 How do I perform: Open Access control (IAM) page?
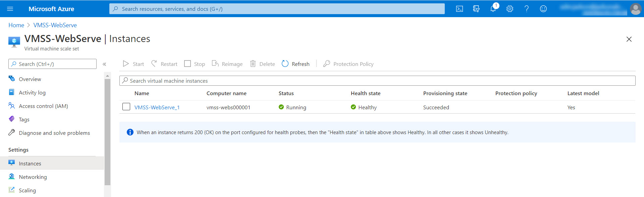pyautogui.click(x=43, y=106)
